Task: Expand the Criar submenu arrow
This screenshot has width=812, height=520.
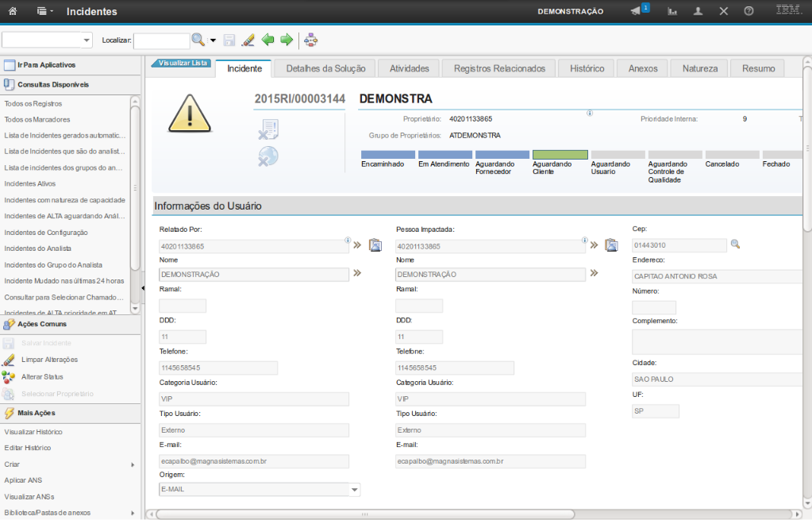Action: (133, 464)
